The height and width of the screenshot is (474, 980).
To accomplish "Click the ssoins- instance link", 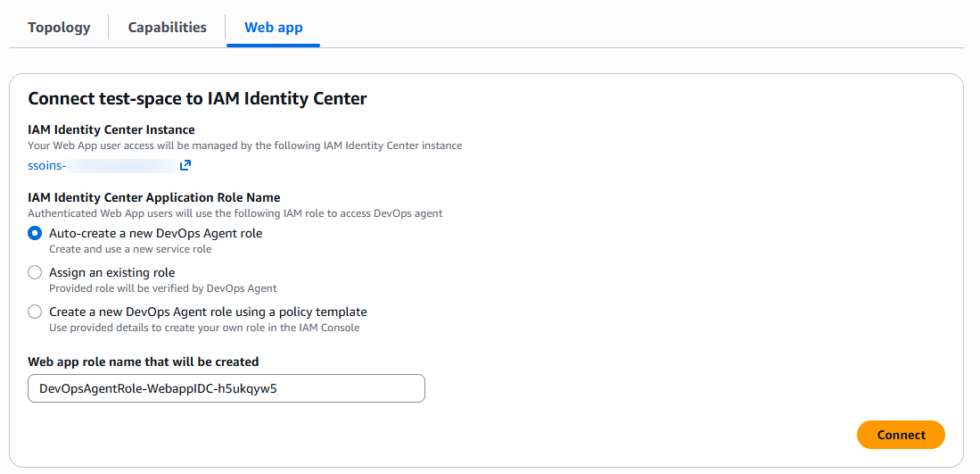I will pyautogui.click(x=46, y=165).
